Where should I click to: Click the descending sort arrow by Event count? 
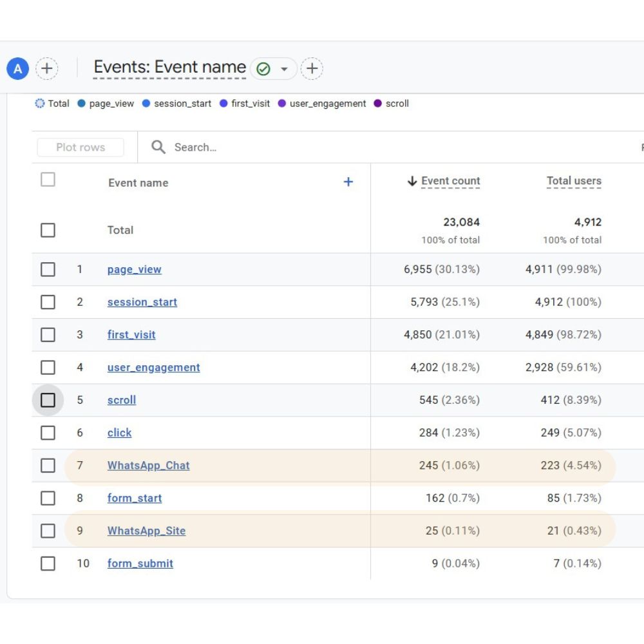(412, 181)
